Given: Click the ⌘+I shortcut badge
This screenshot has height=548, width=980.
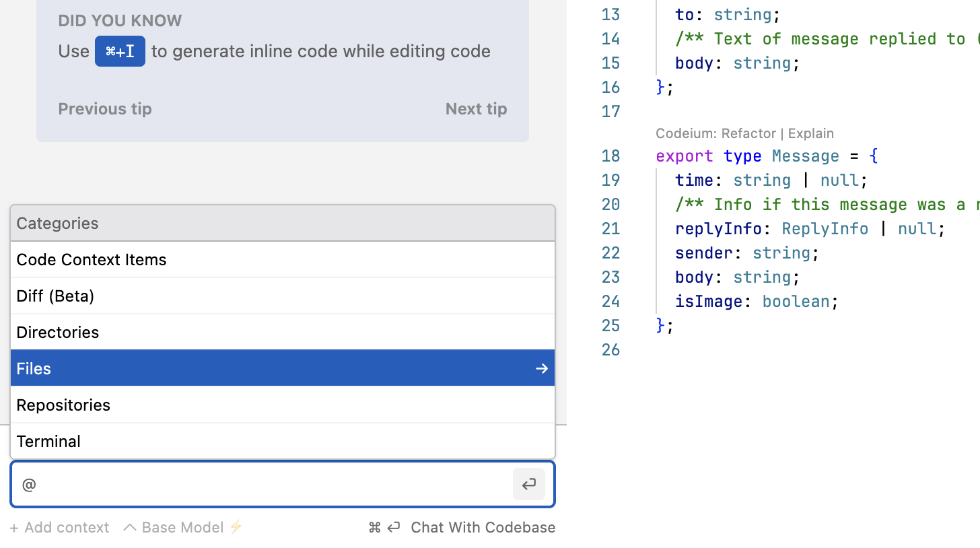Looking at the screenshot, I should tap(120, 51).
